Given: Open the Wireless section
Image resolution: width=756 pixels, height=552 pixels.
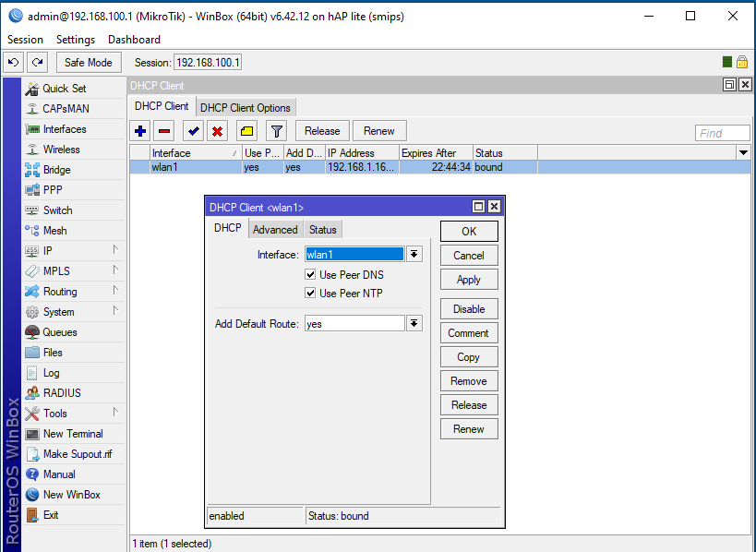Looking at the screenshot, I should [74, 150].
